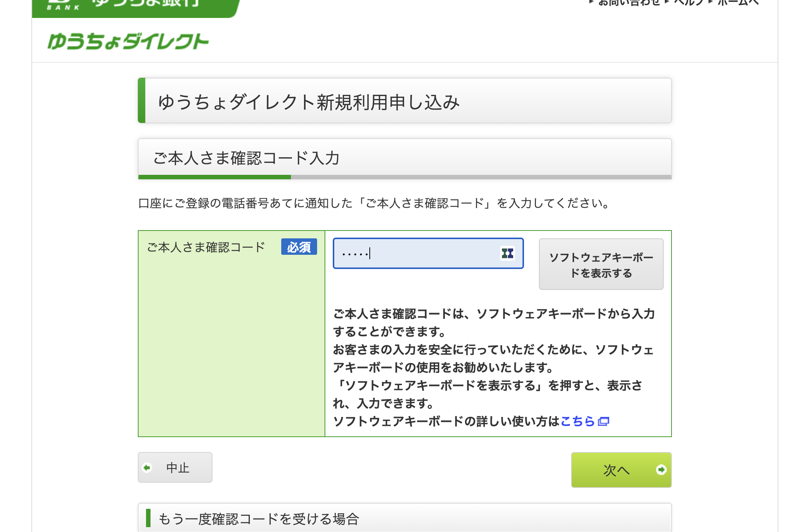Click the left arrow icon on 中止
800x532 pixels.
147,467
